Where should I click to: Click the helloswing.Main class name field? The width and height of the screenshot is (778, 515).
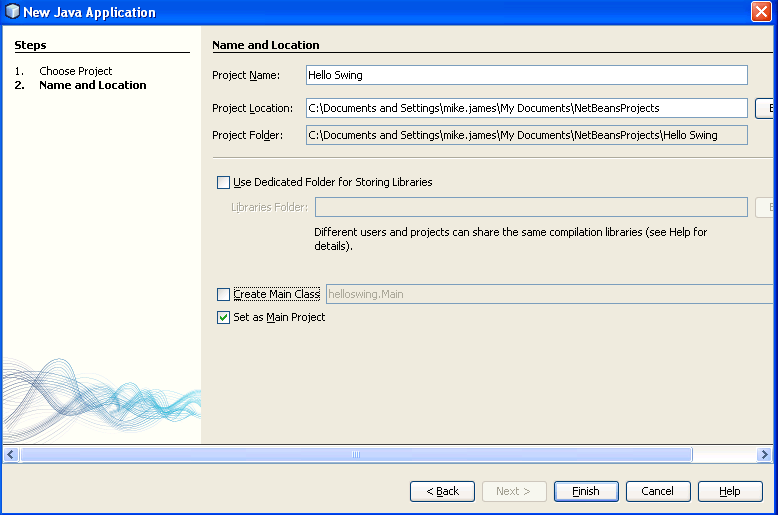point(550,295)
